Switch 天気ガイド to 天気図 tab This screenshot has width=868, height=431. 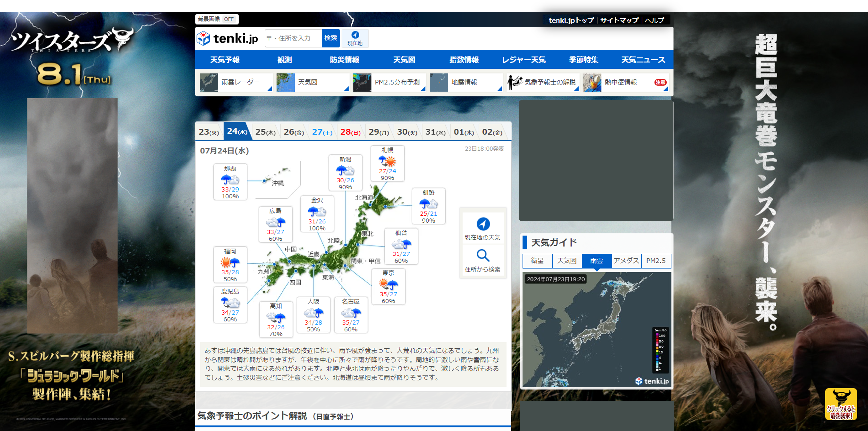coord(567,261)
